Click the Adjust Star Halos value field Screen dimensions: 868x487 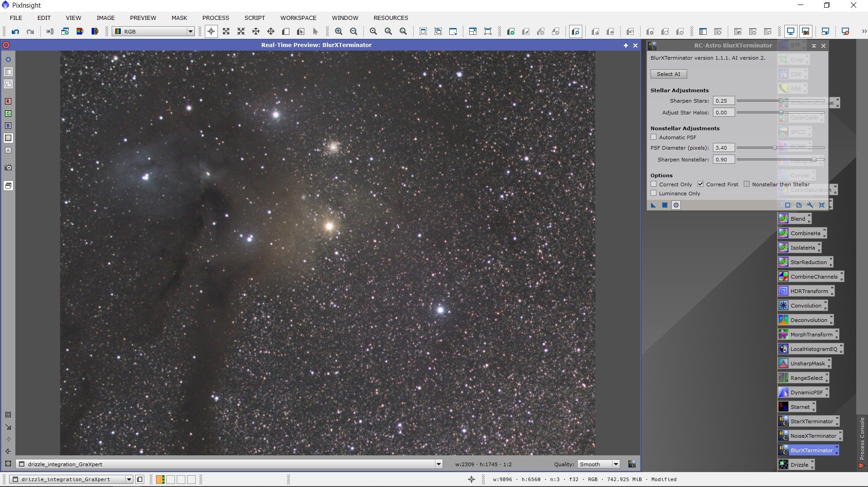tap(723, 113)
